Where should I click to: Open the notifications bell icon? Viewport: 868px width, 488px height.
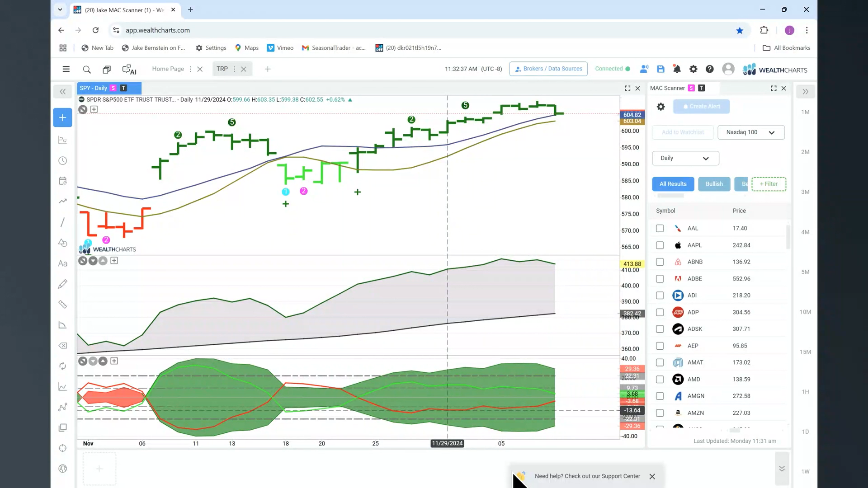(677, 69)
